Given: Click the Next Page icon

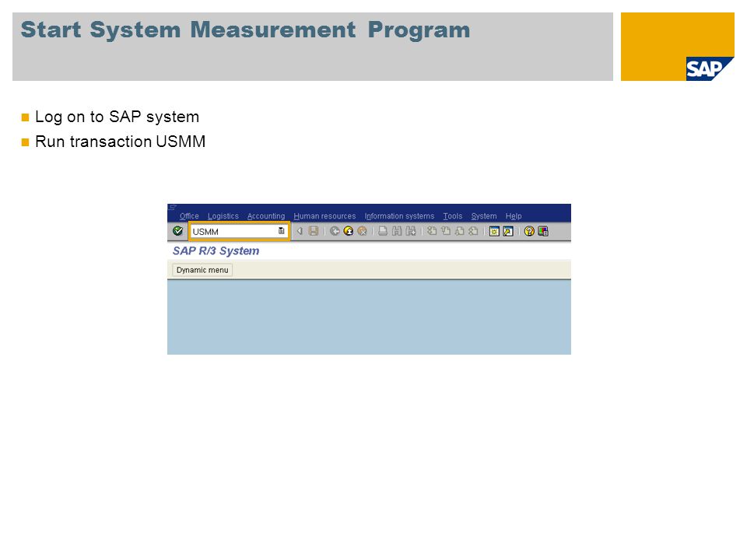Looking at the screenshot, I should pyautogui.click(x=460, y=232).
